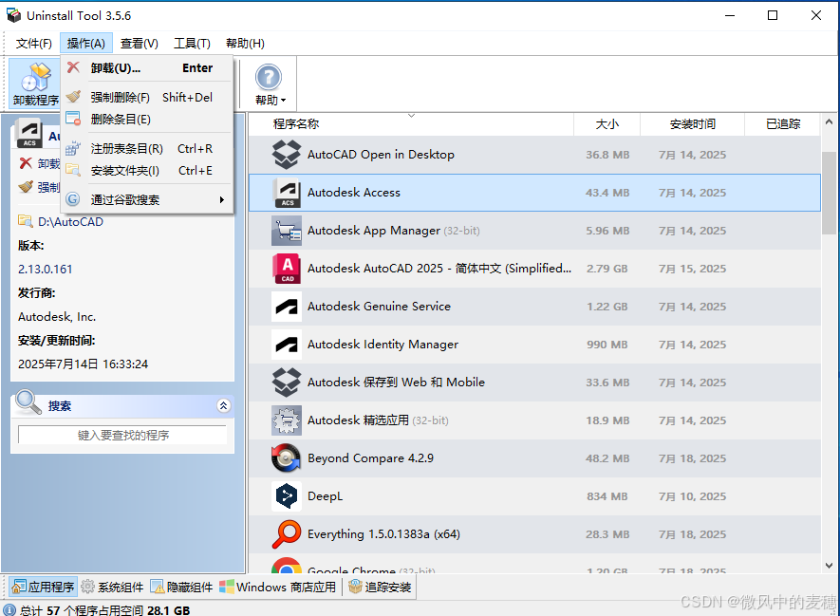Click the ACS icon in details panel
This screenshot has width=840, height=616.
point(29,133)
